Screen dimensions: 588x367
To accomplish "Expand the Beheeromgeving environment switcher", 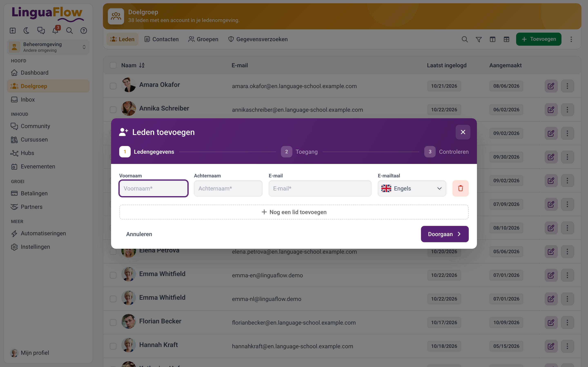I will [48, 47].
